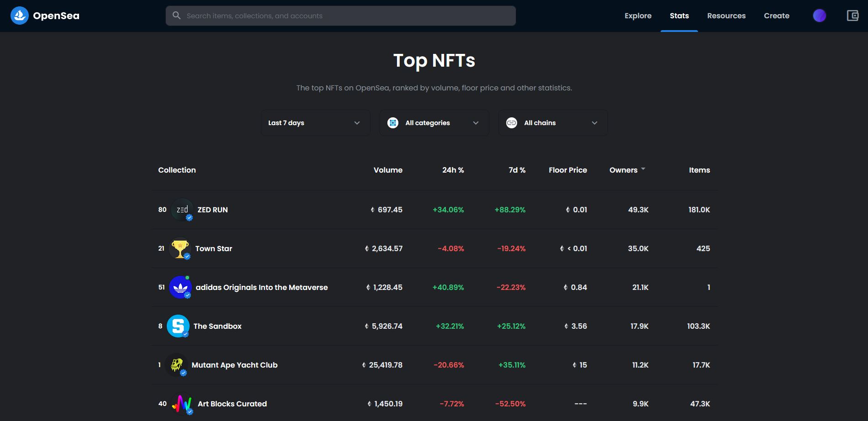The width and height of the screenshot is (868, 421).
Task: Click the adidas Originals collection logo
Action: pyautogui.click(x=180, y=287)
